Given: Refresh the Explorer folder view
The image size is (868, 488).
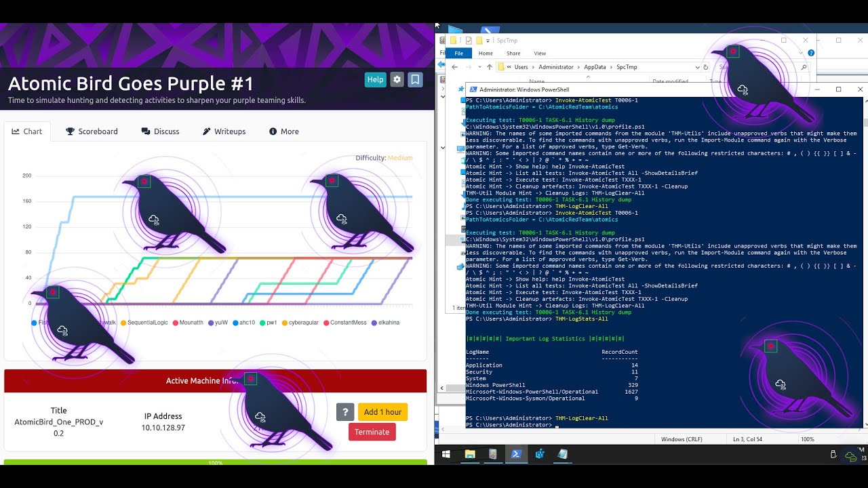Looking at the screenshot, I should 706,67.
